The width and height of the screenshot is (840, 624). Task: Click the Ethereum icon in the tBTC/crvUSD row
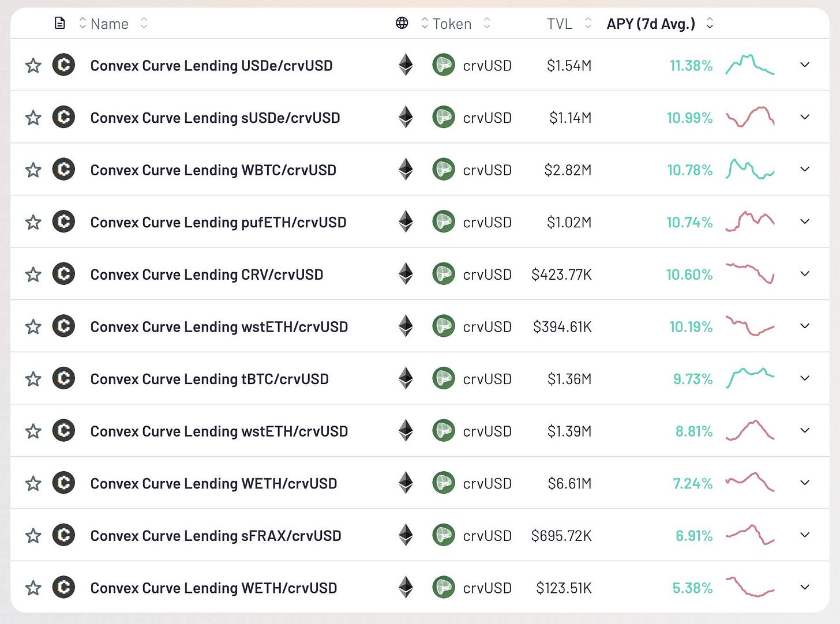point(406,378)
